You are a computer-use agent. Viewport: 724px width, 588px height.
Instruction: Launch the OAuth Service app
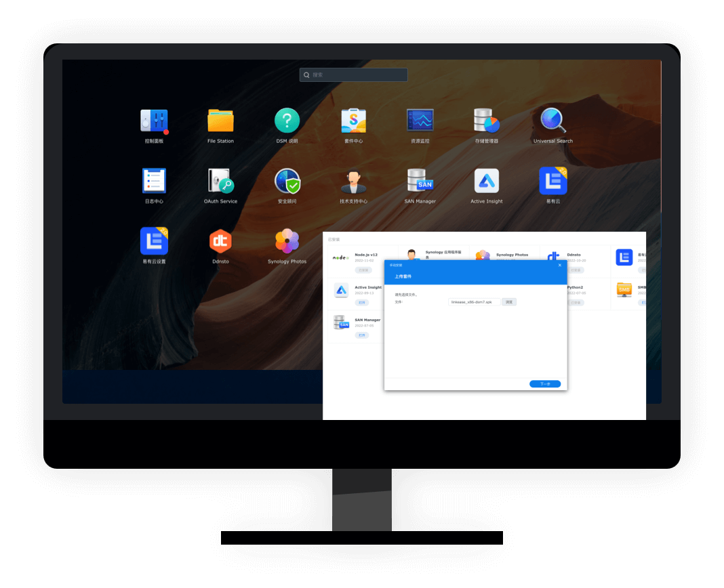click(x=220, y=182)
